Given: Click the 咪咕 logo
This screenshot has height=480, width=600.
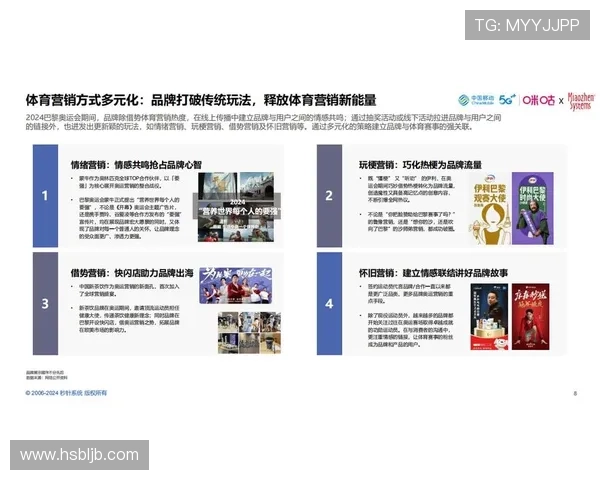Looking at the screenshot, I should 539,100.
